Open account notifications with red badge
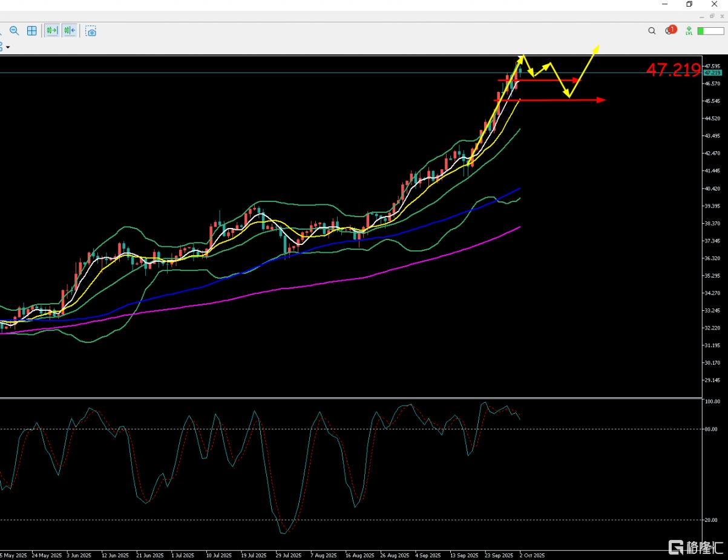The width and height of the screenshot is (728, 560). (x=670, y=30)
